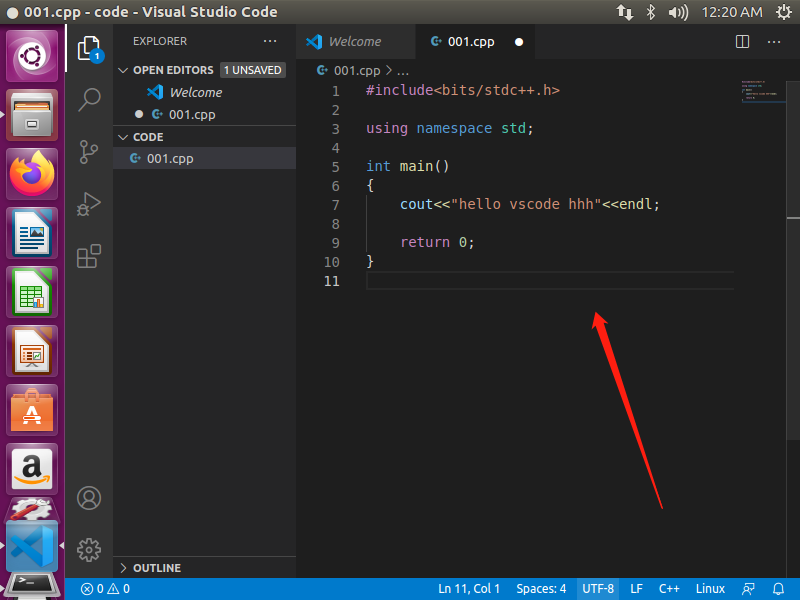800x600 pixels.
Task: Open editor more actions ellipsis menu
Action: point(774,42)
